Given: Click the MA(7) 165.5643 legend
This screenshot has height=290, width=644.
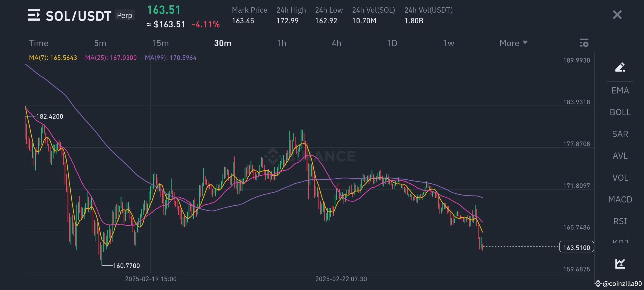Looking at the screenshot, I should (53, 58).
